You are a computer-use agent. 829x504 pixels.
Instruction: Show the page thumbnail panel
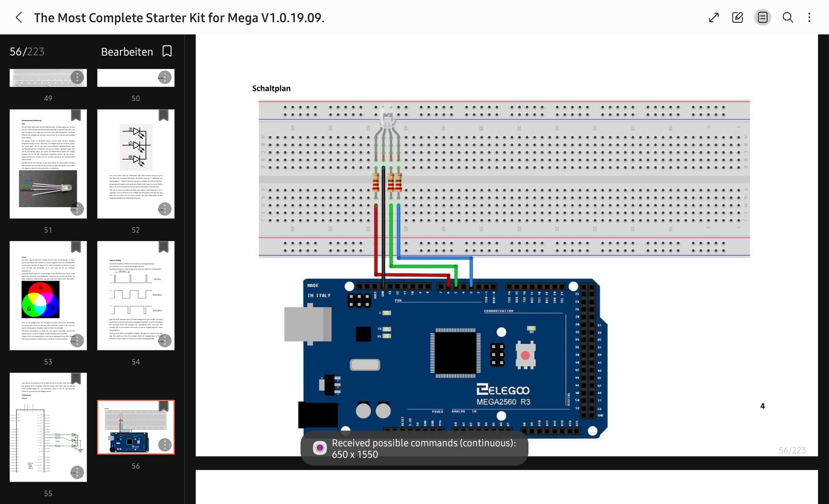763,17
